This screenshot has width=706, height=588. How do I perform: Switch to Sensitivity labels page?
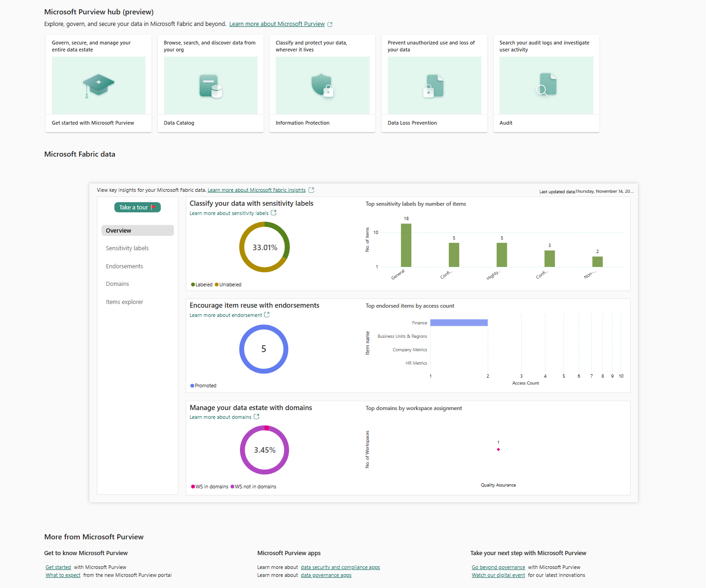point(127,248)
